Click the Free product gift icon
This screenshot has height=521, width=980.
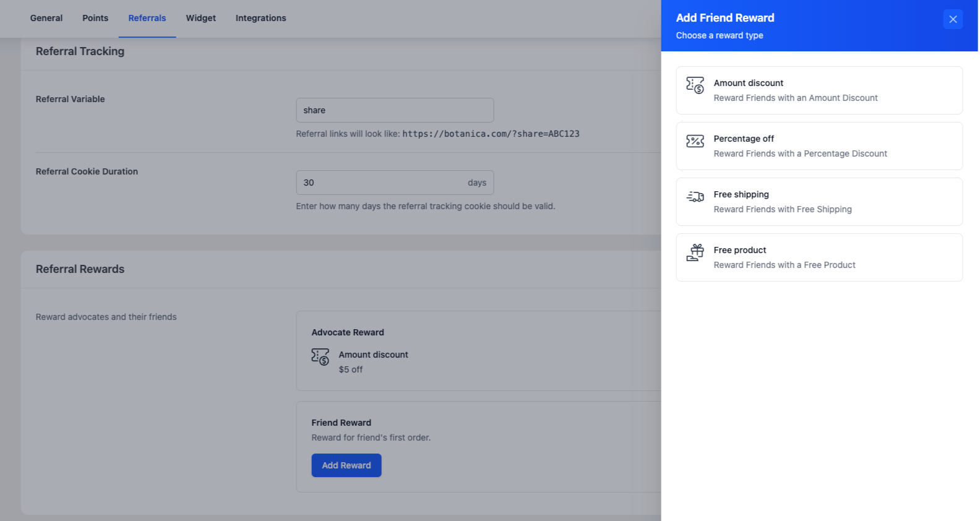pyautogui.click(x=695, y=252)
